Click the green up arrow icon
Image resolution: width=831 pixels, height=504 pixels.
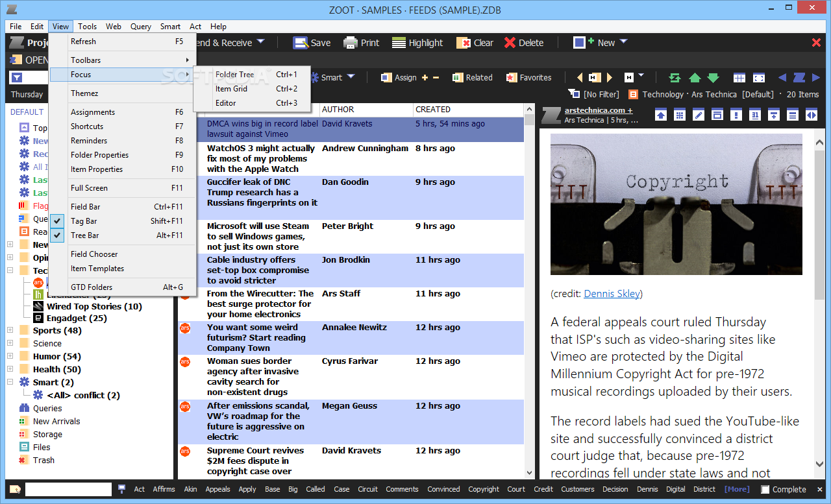click(695, 78)
